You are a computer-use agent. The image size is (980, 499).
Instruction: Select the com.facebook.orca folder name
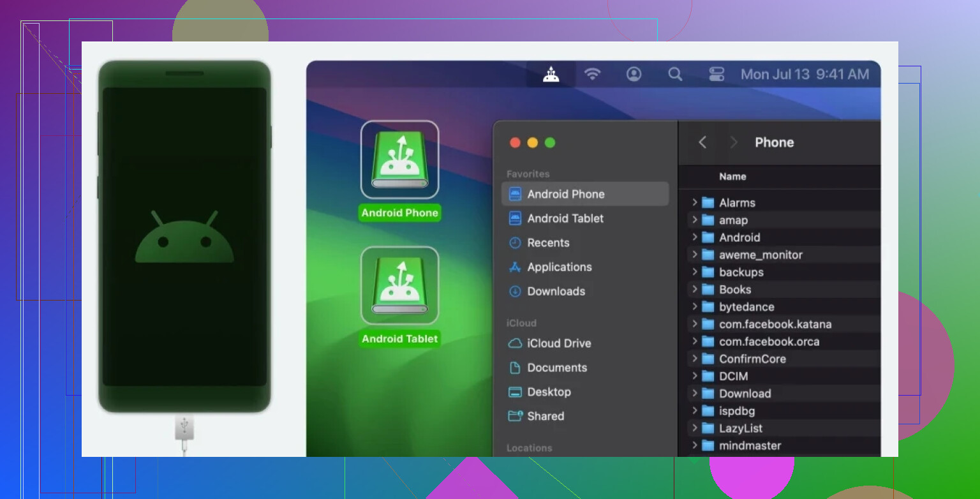(769, 341)
